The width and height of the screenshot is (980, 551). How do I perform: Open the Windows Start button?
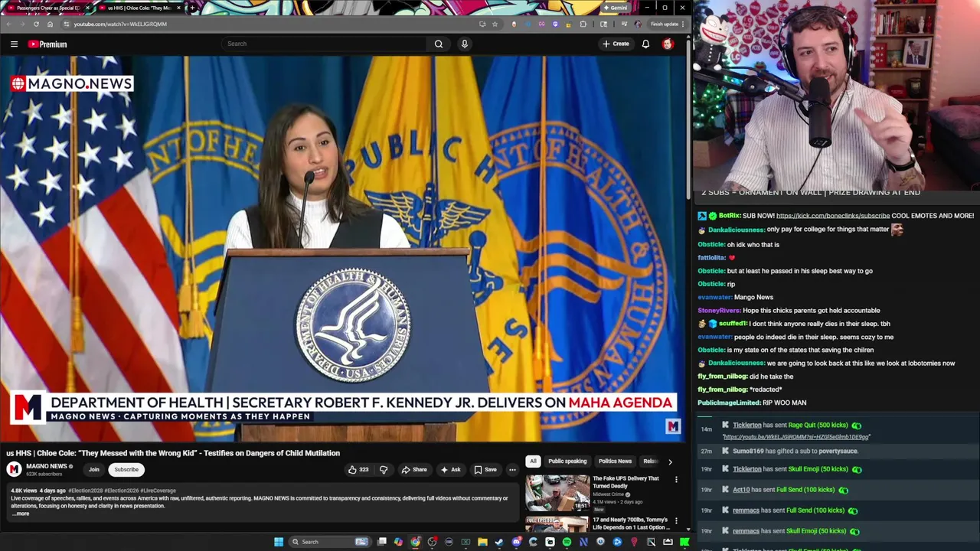pos(279,542)
